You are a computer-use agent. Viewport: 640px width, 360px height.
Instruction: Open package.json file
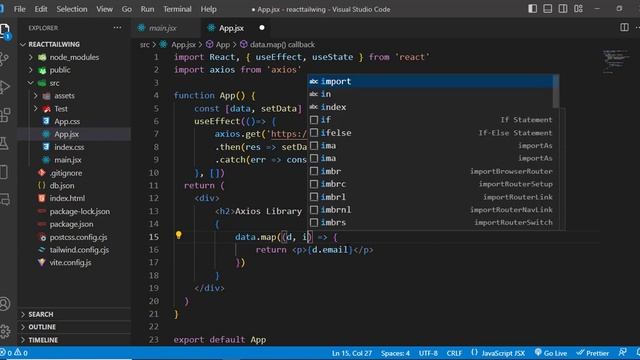[x=71, y=224]
